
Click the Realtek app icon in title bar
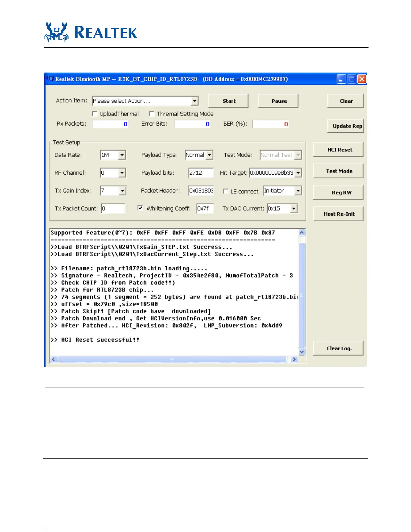click(50, 79)
